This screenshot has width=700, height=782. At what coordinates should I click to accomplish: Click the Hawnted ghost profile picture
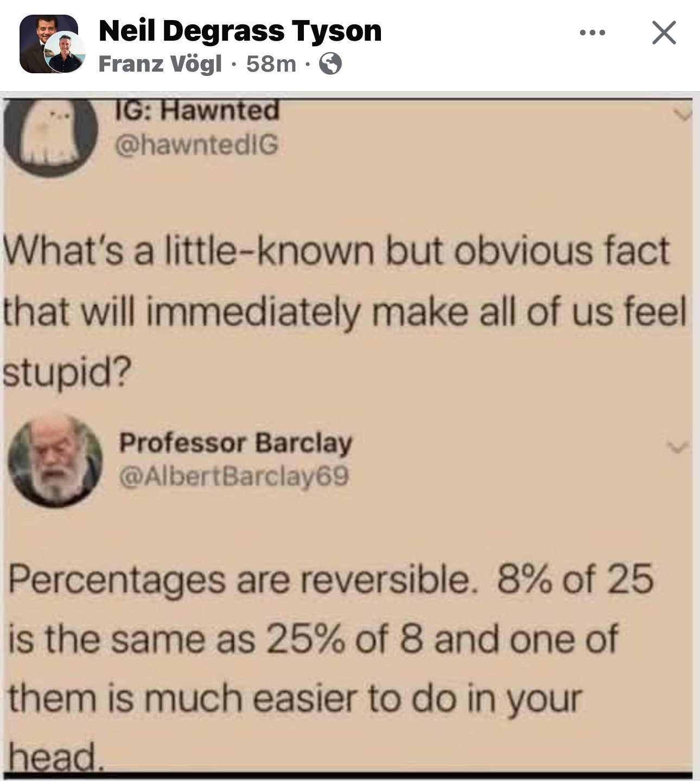50,136
